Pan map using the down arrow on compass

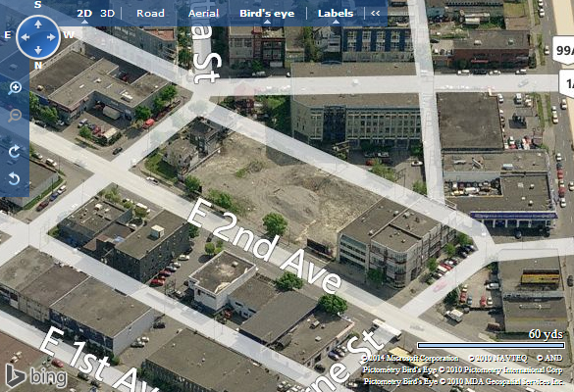[38, 50]
